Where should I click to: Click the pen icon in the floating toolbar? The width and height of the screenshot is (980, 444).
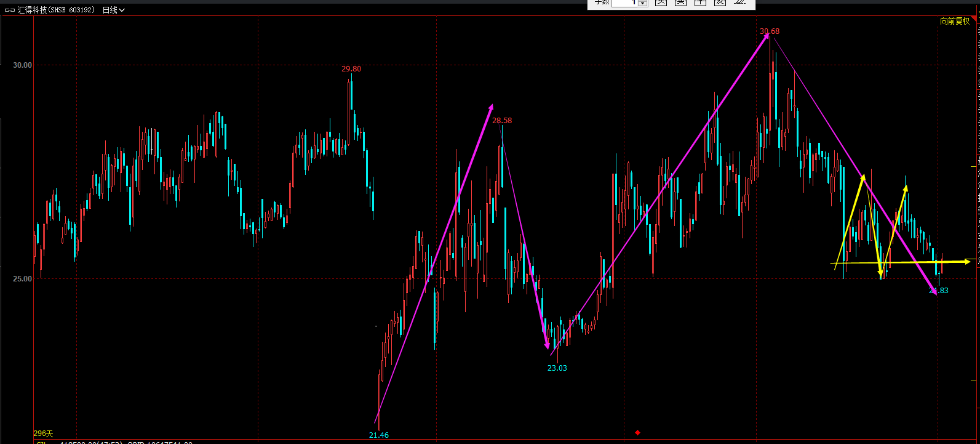pyautogui.click(x=739, y=2)
